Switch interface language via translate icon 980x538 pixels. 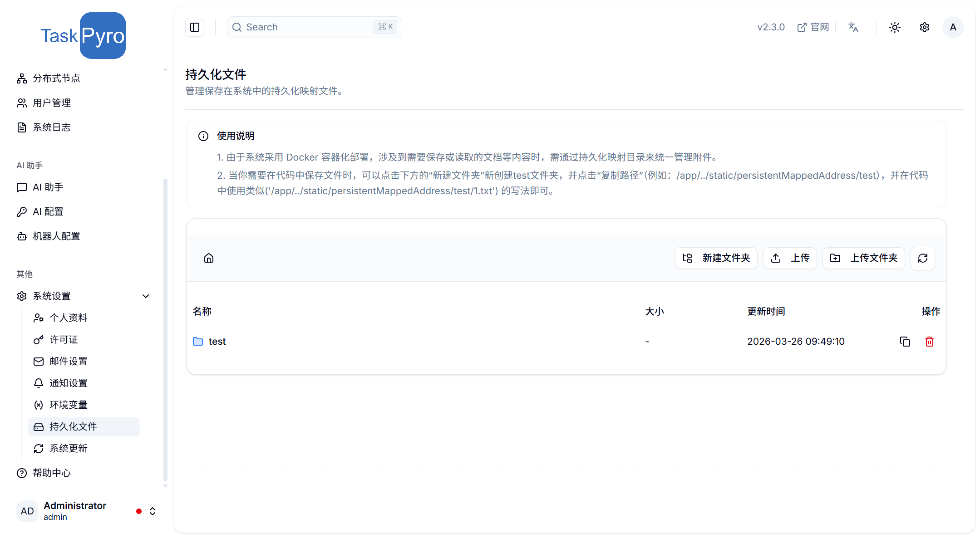point(853,27)
